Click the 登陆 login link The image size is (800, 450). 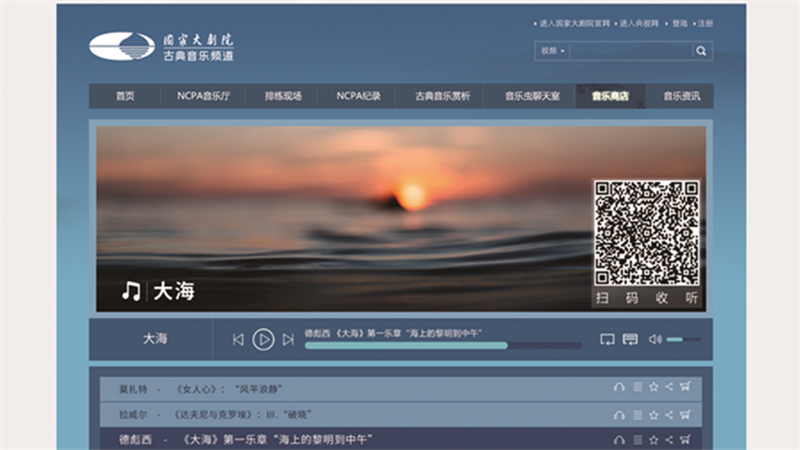pyautogui.click(x=680, y=23)
